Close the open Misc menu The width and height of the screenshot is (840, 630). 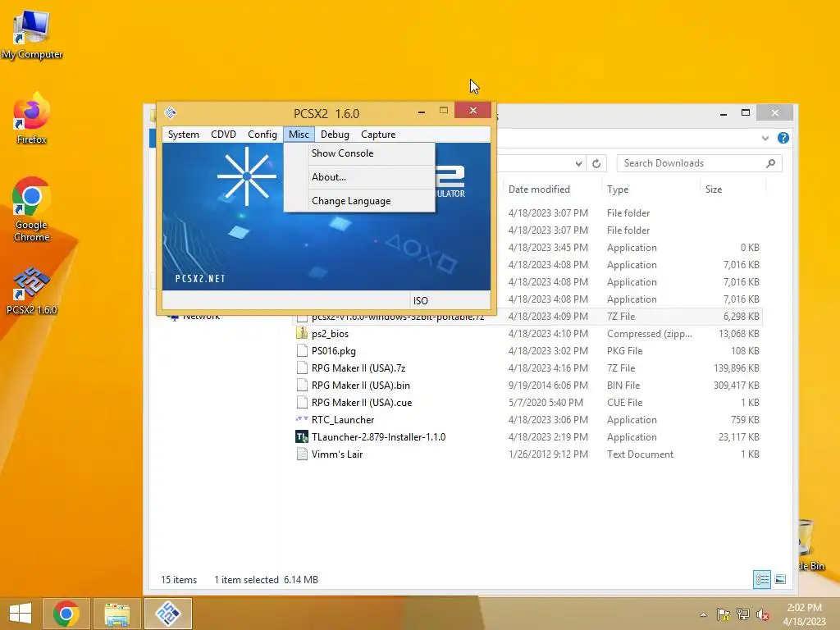point(299,135)
